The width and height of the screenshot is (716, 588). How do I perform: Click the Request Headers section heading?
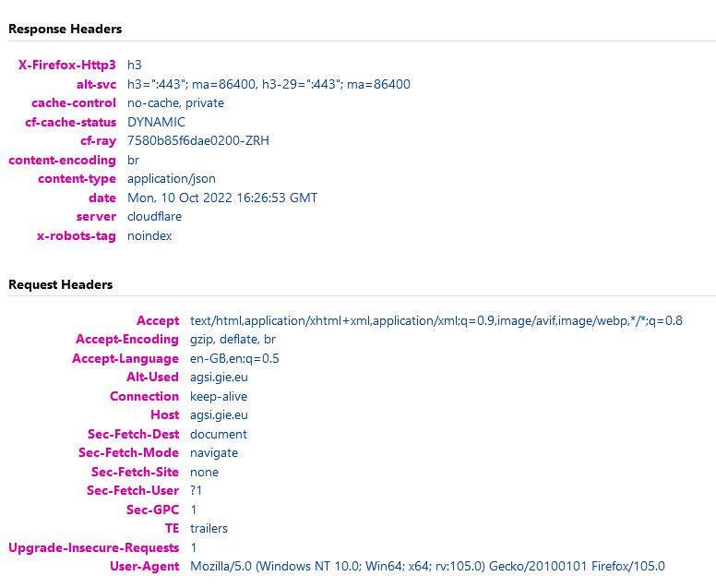click(60, 284)
